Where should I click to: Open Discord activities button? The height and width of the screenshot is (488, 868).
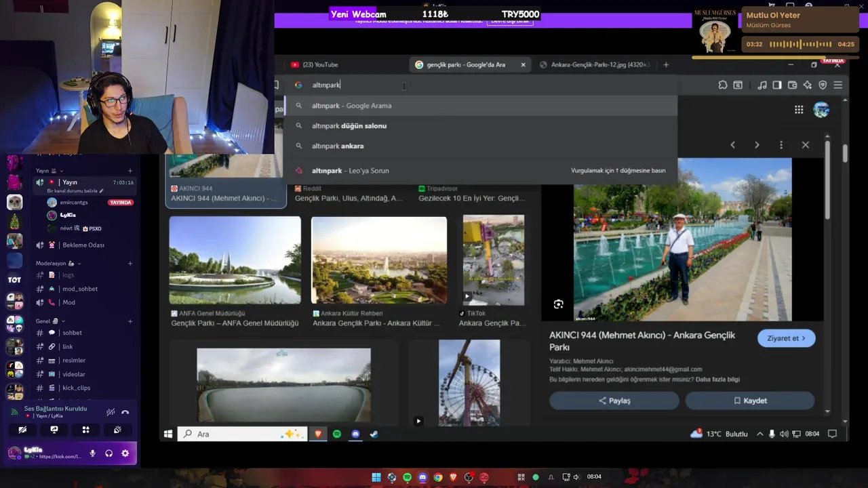(85, 429)
